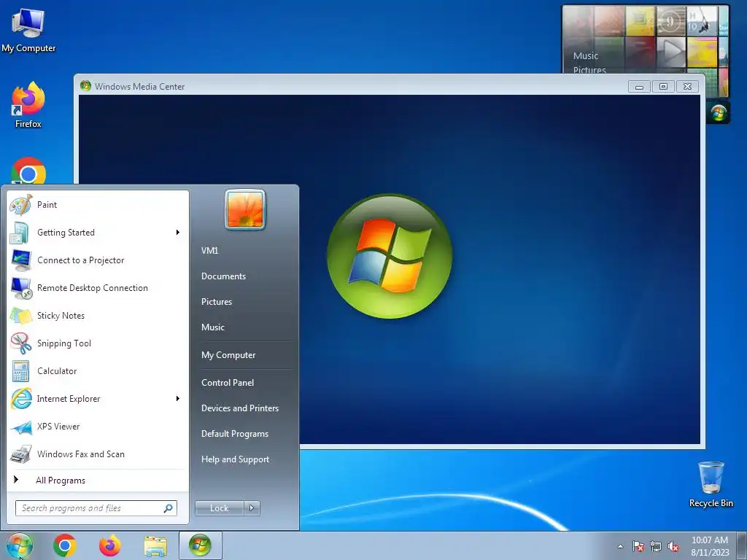Image resolution: width=747 pixels, height=560 pixels.
Task: Open Windows Explorer from the taskbar
Action: click(x=155, y=546)
